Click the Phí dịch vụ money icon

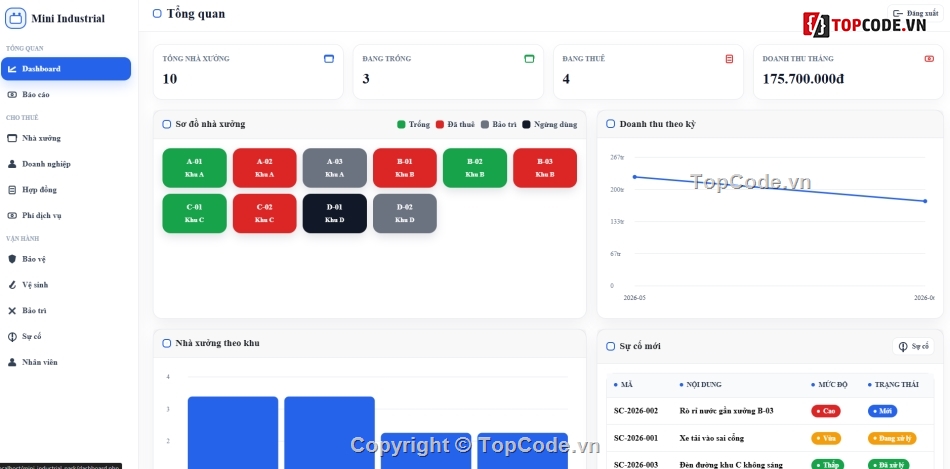click(x=12, y=215)
